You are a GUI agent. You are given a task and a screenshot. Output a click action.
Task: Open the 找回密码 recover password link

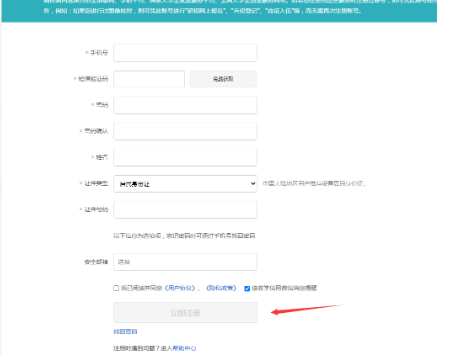(x=125, y=331)
